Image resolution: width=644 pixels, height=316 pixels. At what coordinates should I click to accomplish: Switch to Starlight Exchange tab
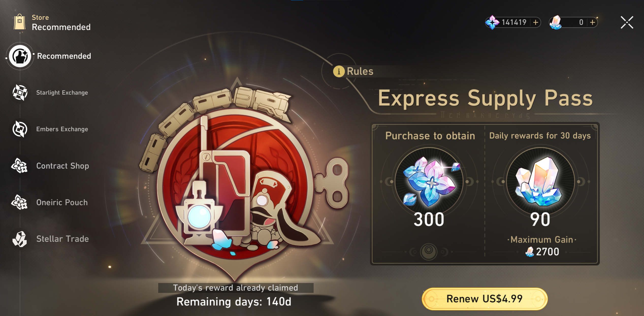coord(62,93)
